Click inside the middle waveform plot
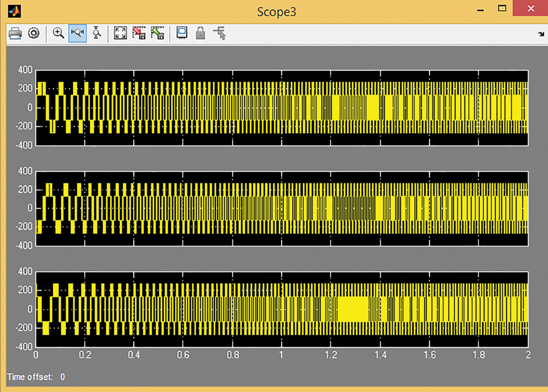This screenshot has height=392, width=548. [282, 208]
